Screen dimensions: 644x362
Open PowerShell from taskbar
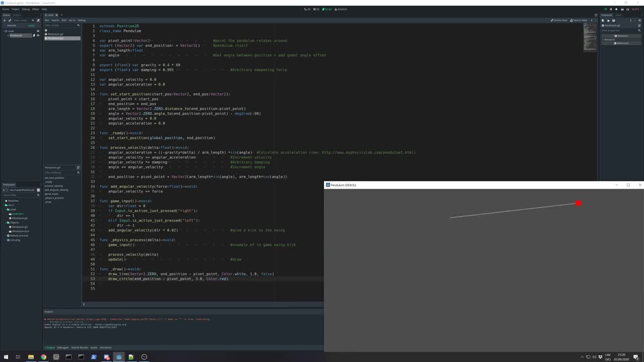point(94,357)
